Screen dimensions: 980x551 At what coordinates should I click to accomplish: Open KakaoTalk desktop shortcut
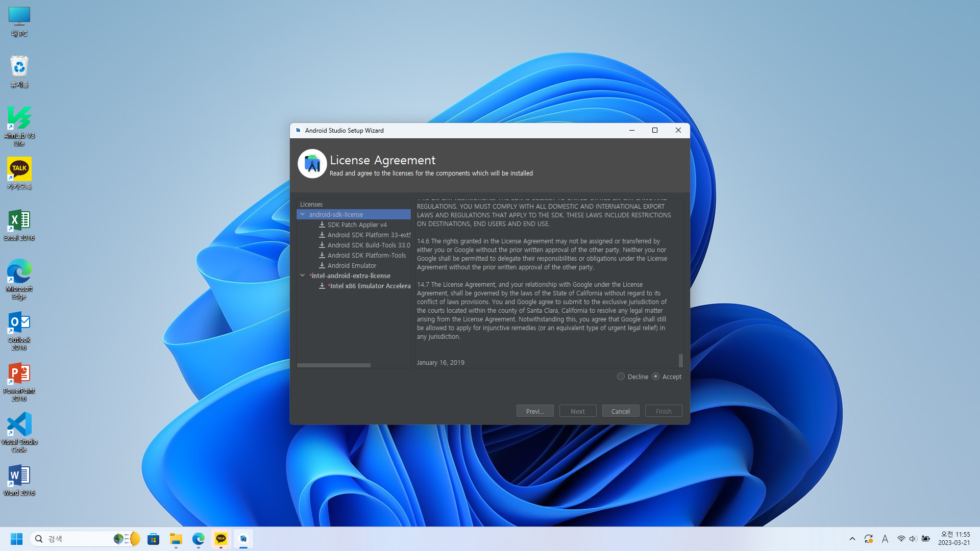[x=19, y=173]
